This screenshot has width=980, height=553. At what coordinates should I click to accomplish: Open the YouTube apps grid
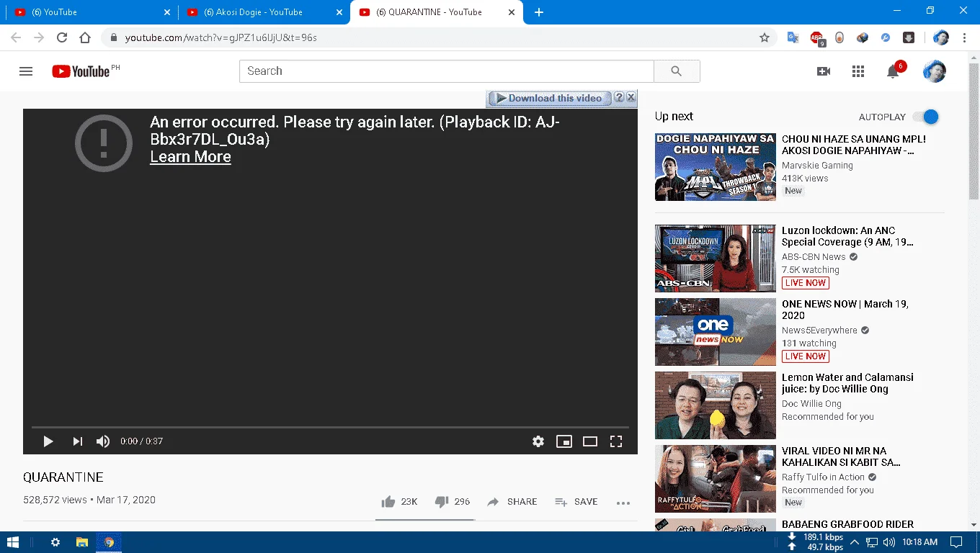coord(857,71)
